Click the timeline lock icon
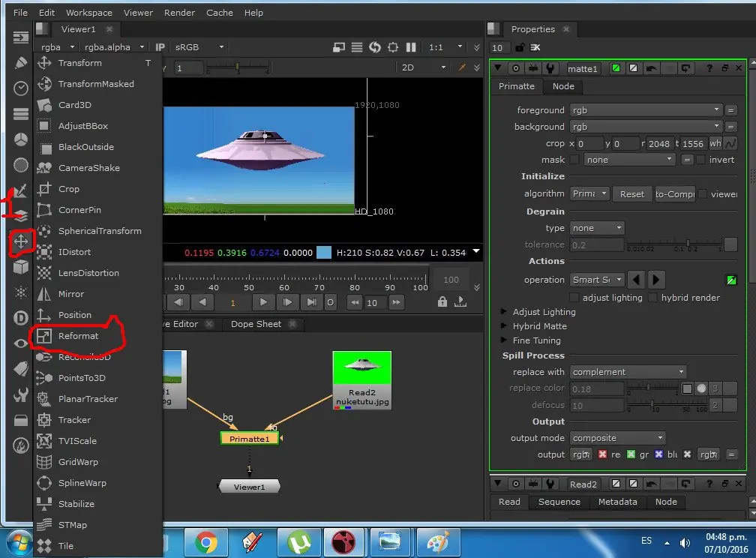 tap(442, 302)
